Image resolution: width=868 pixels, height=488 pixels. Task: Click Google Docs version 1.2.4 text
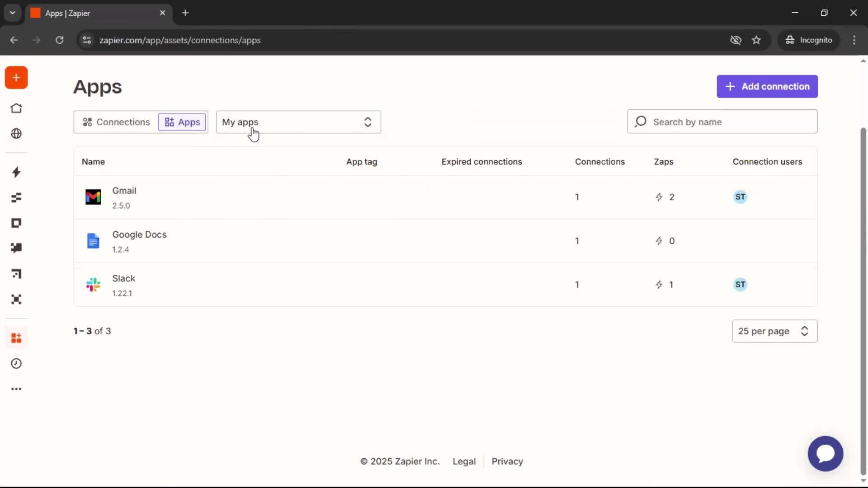pyautogui.click(x=121, y=249)
